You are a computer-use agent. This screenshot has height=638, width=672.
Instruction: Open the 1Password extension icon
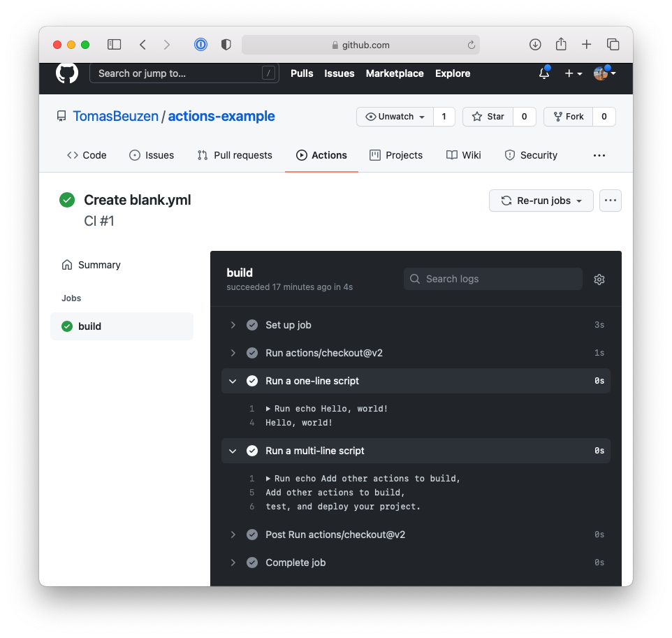click(200, 44)
